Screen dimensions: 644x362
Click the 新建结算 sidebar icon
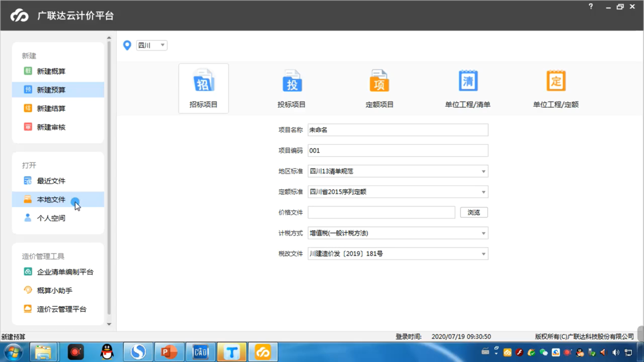coord(28,108)
